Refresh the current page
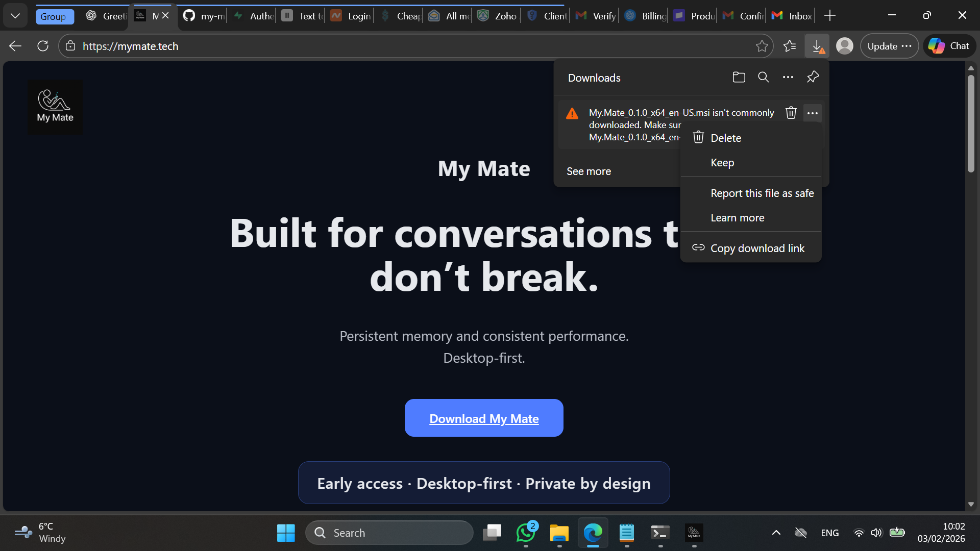Image resolution: width=980 pixels, height=551 pixels. pos(43,46)
